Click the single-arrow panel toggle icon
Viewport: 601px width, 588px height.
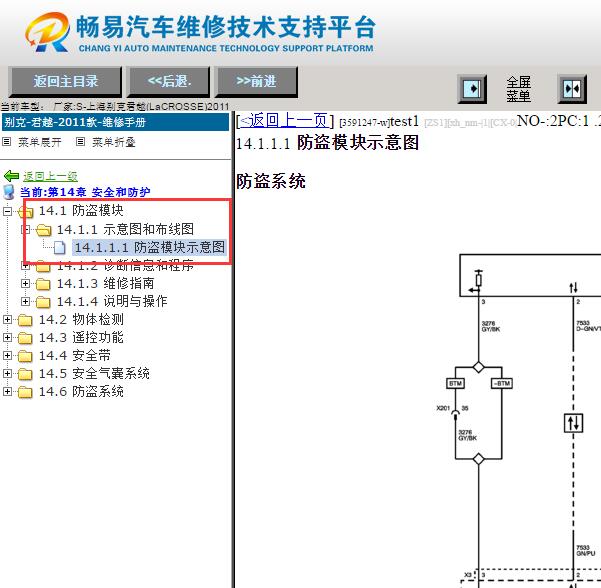pyautogui.click(x=472, y=89)
